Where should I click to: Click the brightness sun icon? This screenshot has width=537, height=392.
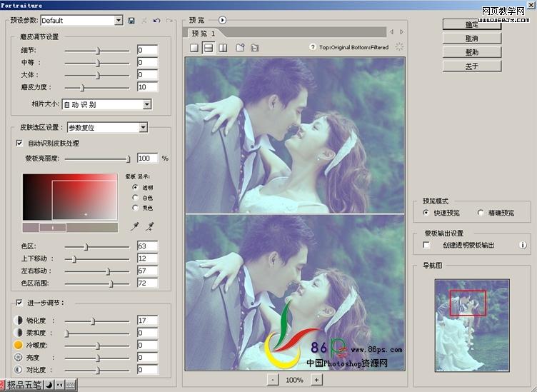tap(18, 358)
